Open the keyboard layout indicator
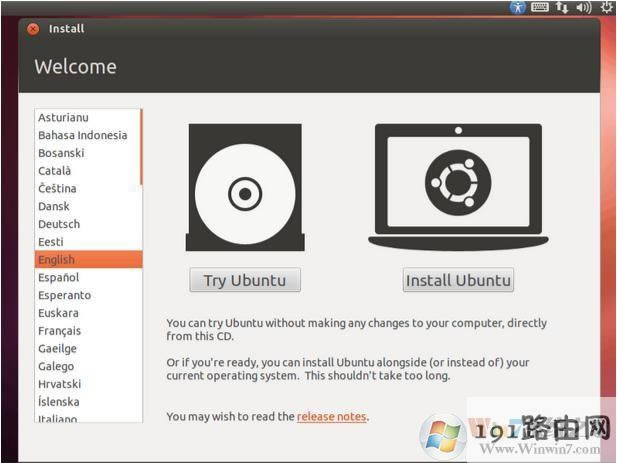The width and height of the screenshot is (617, 463). [x=540, y=7]
